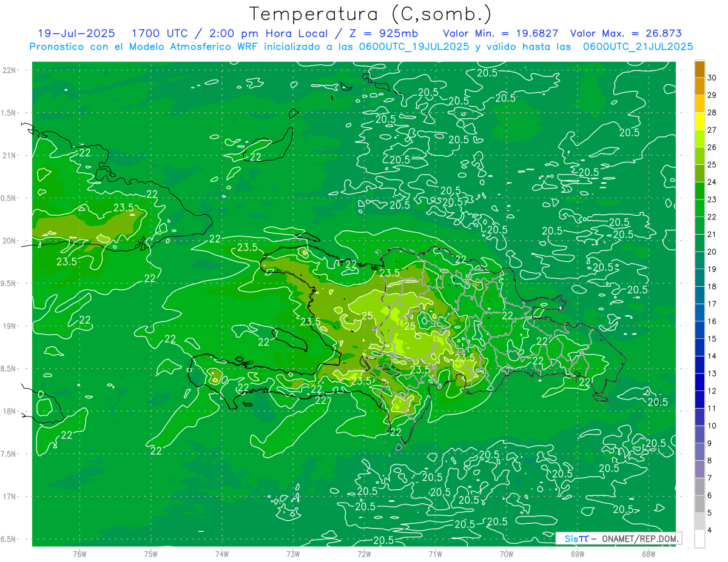Screen dimensions: 728x562
Task: Click the legend label "24"
Action: (x=712, y=182)
